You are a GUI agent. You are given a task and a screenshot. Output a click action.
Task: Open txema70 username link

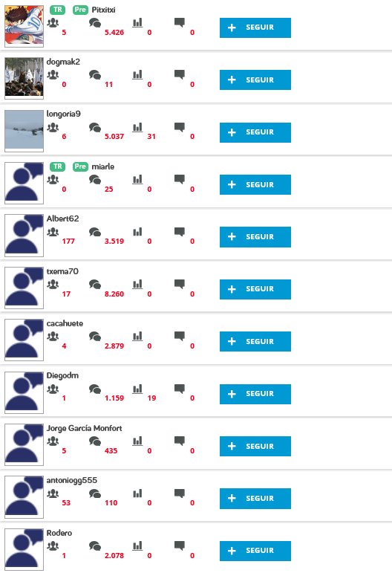click(62, 271)
